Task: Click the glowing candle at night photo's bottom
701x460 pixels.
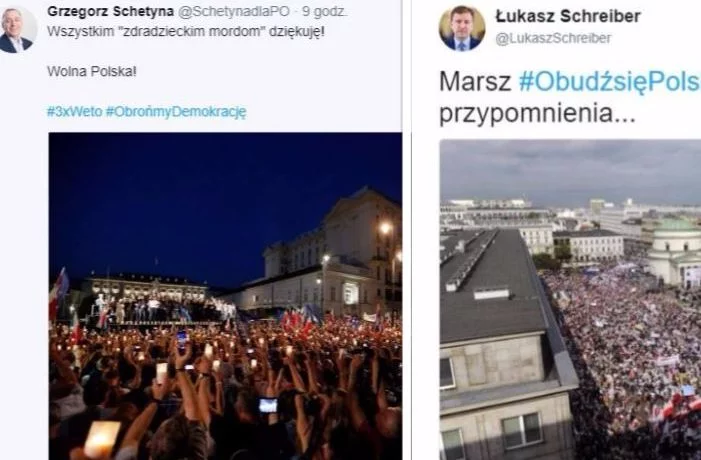Action: coord(102,439)
